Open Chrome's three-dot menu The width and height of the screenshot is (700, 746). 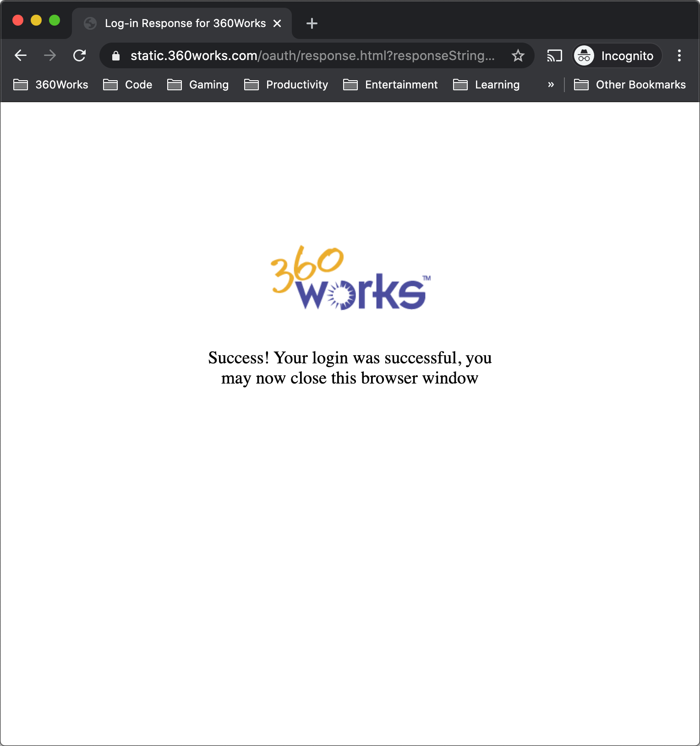pos(679,55)
